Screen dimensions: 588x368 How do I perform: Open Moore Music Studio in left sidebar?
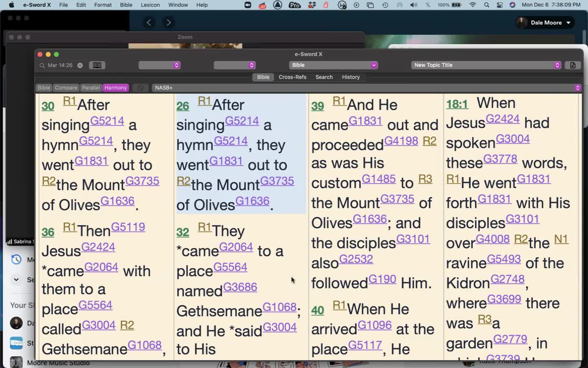pos(58,363)
